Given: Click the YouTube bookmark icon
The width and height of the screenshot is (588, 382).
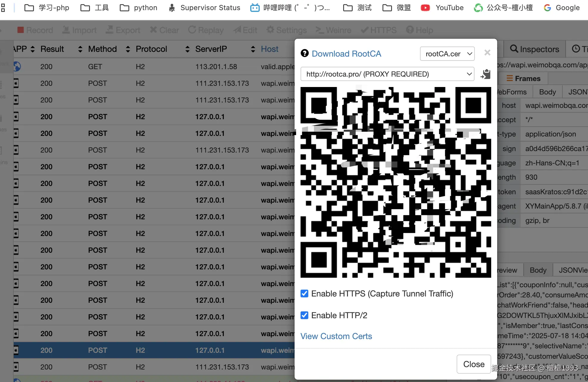Looking at the screenshot, I should [x=425, y=8].
